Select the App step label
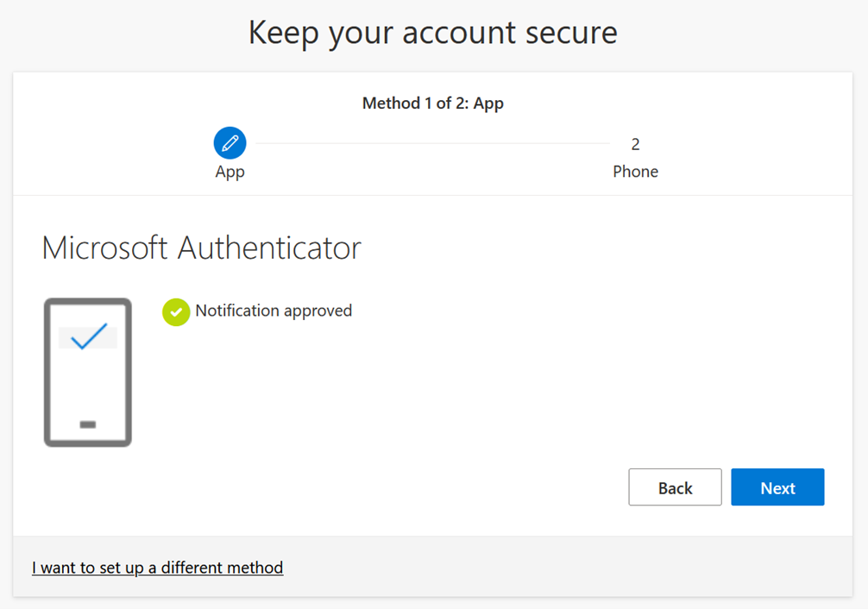The height and width of the screenshot is (609, 868). tap(230, 172)
